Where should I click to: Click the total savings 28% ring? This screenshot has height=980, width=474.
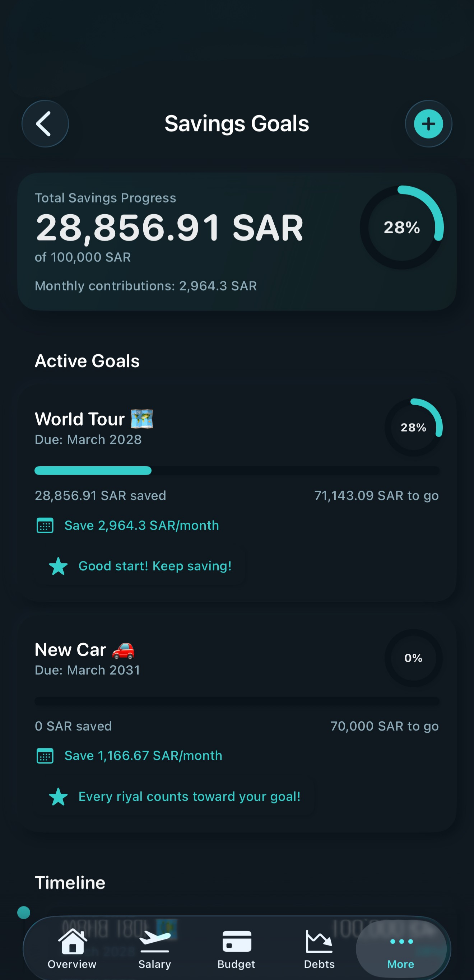click(402, 228)
